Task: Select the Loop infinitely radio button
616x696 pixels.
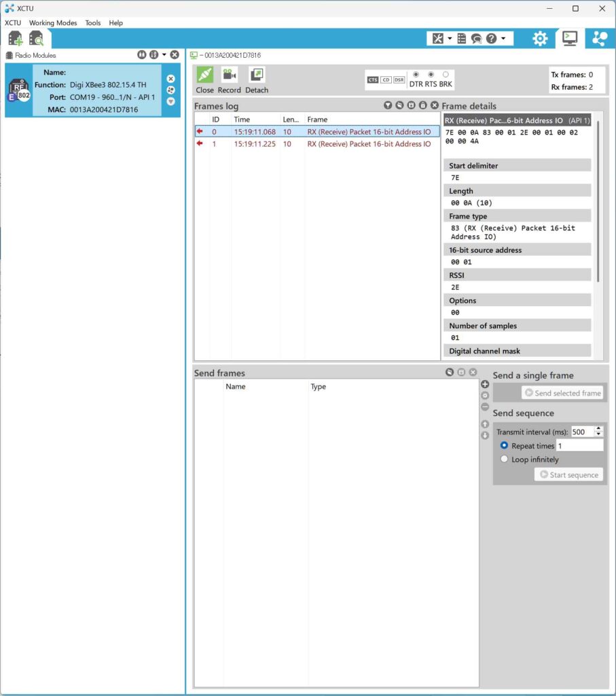Action: [504, 459]
